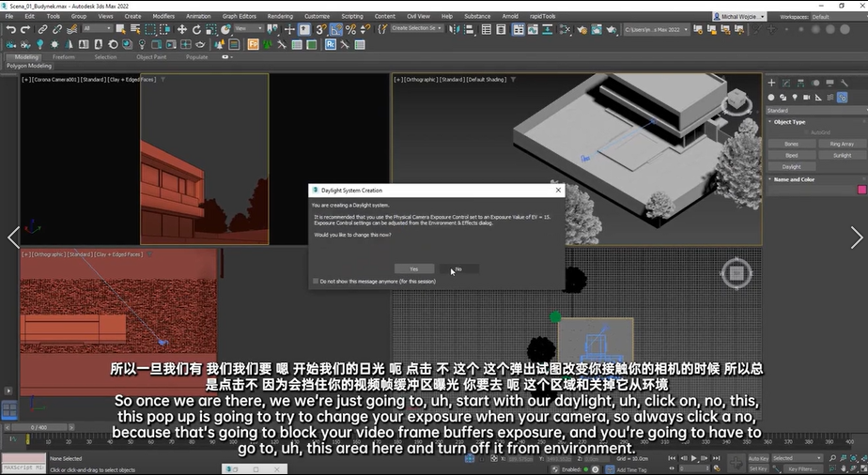Open the Graph Editors menu
868x475 pixels.
(x=240, y=16)
